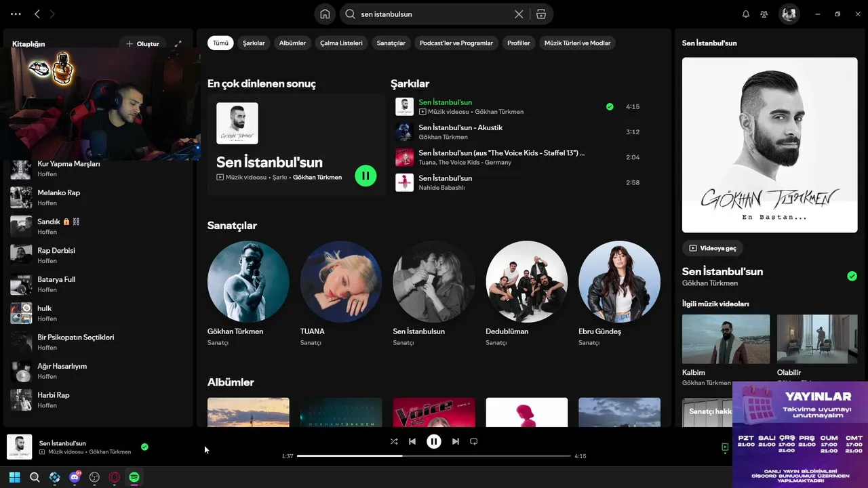Screen dimensions: 868x488
Task: Open the Browse icon beside search
Action: [540, 14]
